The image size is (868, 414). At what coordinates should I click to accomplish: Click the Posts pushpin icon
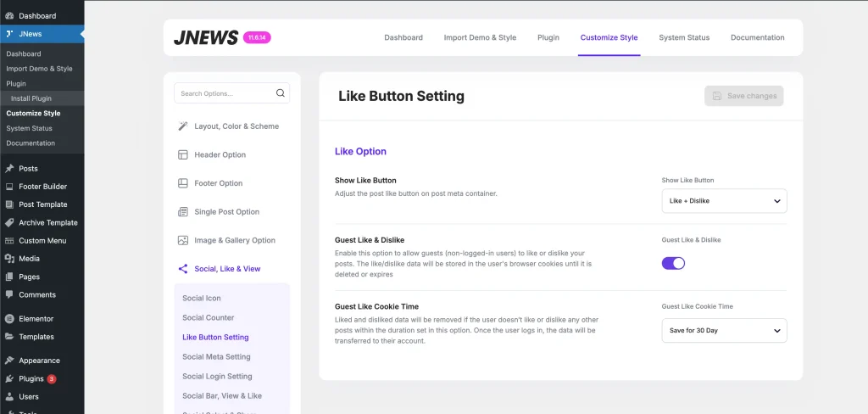pyautogui.click(x=9, y=169)
